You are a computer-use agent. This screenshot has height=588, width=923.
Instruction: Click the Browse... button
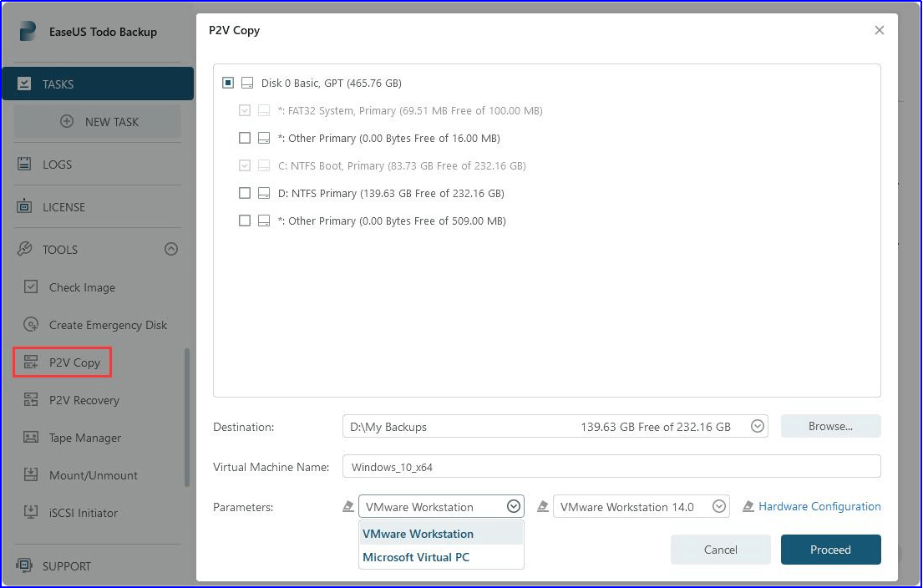pos(830,426)
